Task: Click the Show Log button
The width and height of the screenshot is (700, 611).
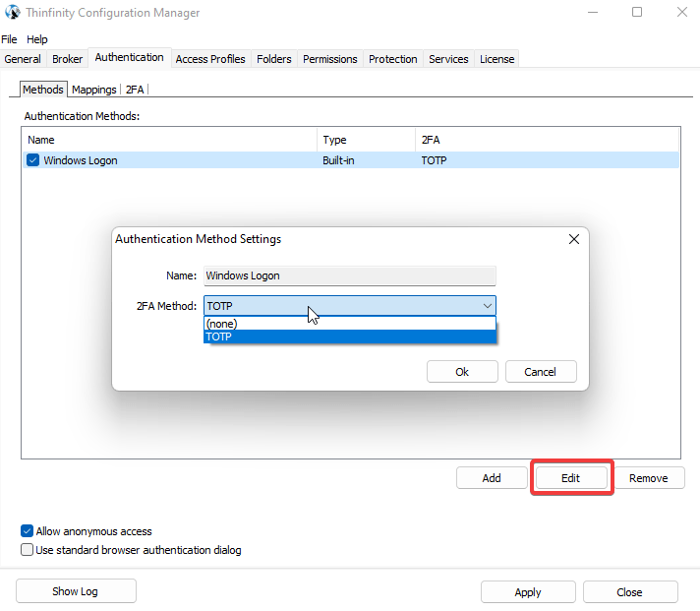Action: click(76, 591)
